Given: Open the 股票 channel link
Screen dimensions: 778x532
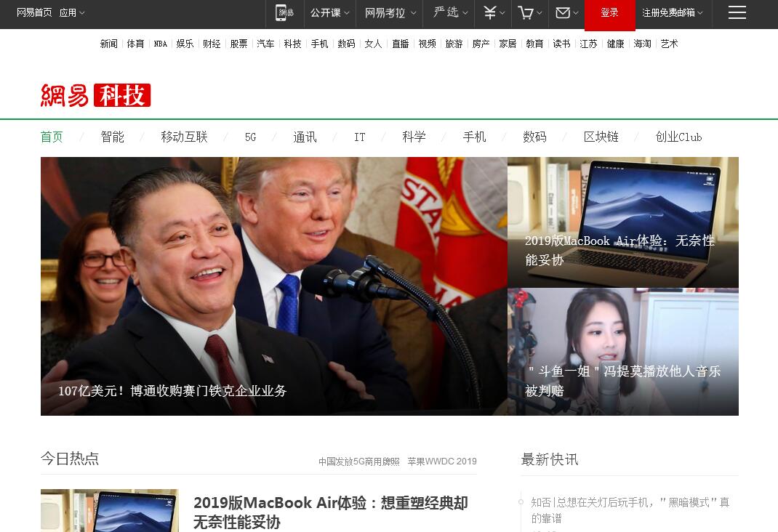Looking at the screenshot, I should click(x=238, y=44).
